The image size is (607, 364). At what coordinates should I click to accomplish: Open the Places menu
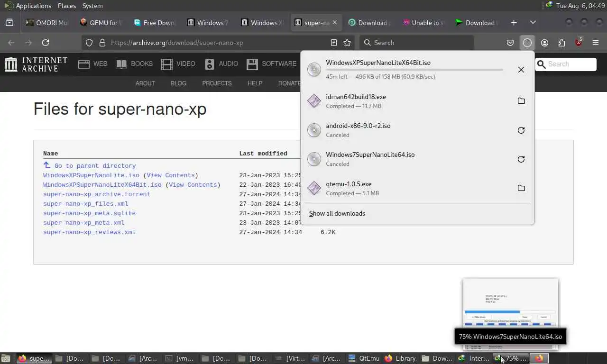point(67,6)
